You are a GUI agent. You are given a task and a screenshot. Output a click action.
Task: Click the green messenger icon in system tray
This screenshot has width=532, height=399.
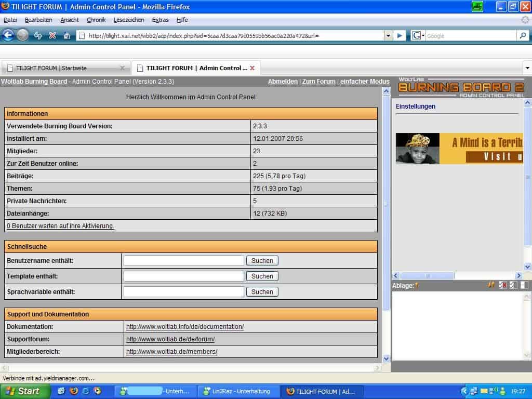pos(503,391)
